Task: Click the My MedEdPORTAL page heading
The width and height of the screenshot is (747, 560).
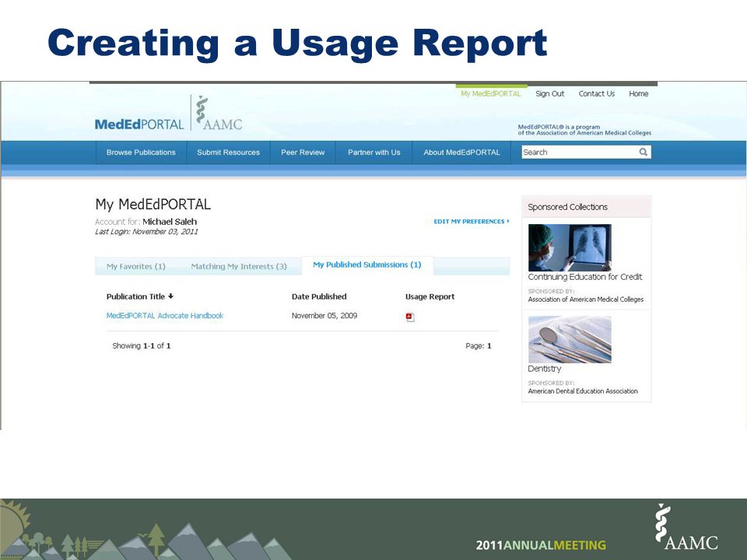Action: tap(153, 205)
